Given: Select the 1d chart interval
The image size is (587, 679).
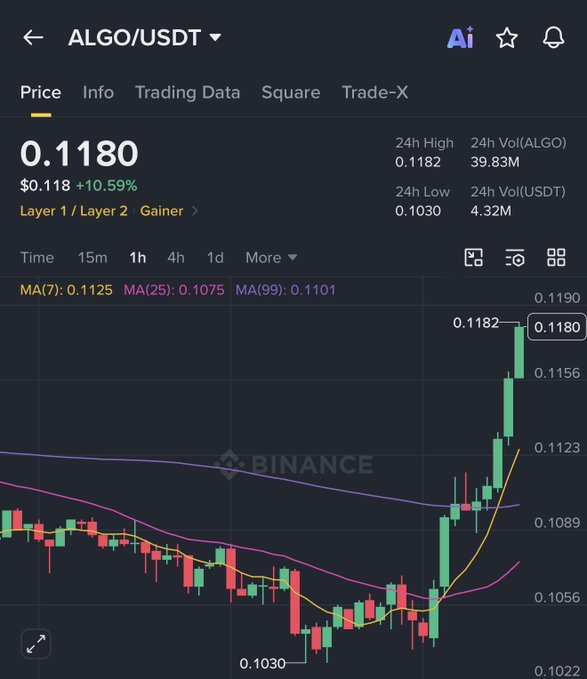Looking at the screenshot, I should (215, 258).
